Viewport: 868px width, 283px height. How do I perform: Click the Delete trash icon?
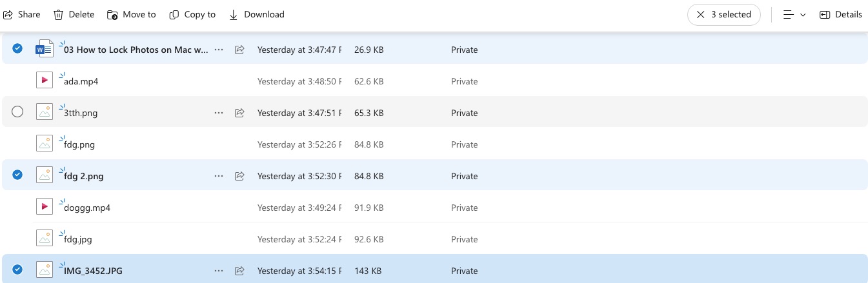click(59, 15)
